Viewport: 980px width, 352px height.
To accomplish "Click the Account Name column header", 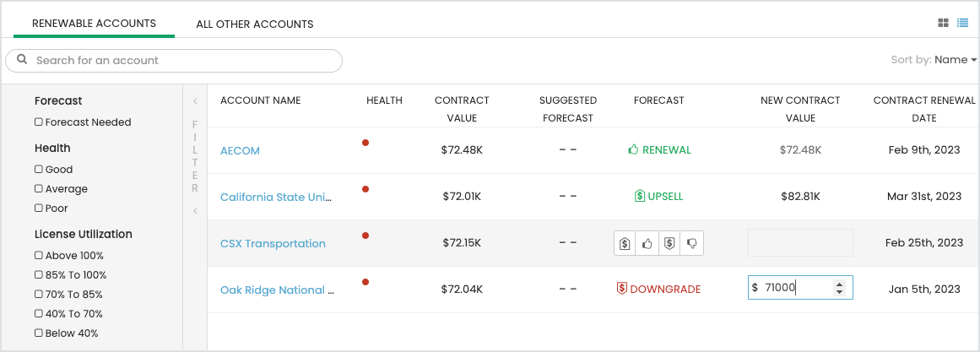I will click(261, 100).
